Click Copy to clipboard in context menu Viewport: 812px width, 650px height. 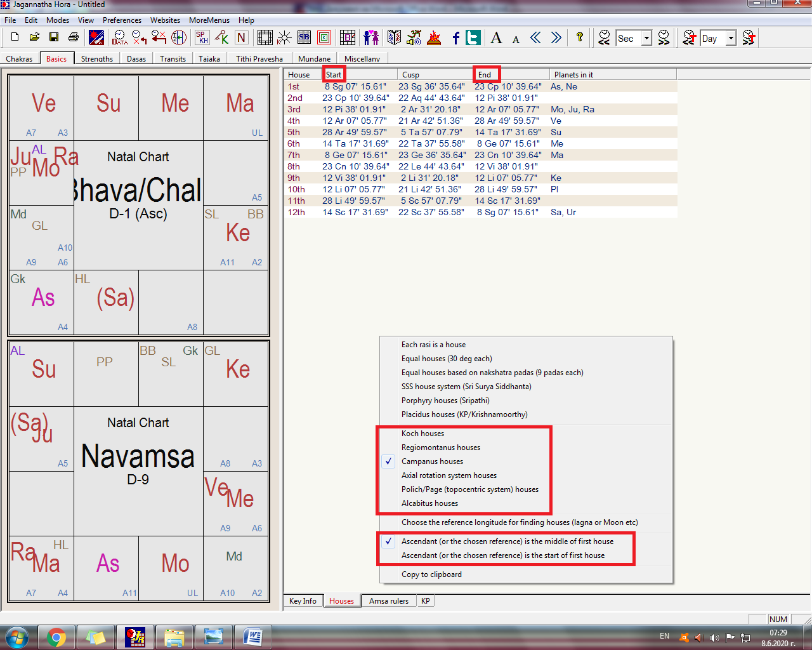pyautogui.click(x=431, y=574)
